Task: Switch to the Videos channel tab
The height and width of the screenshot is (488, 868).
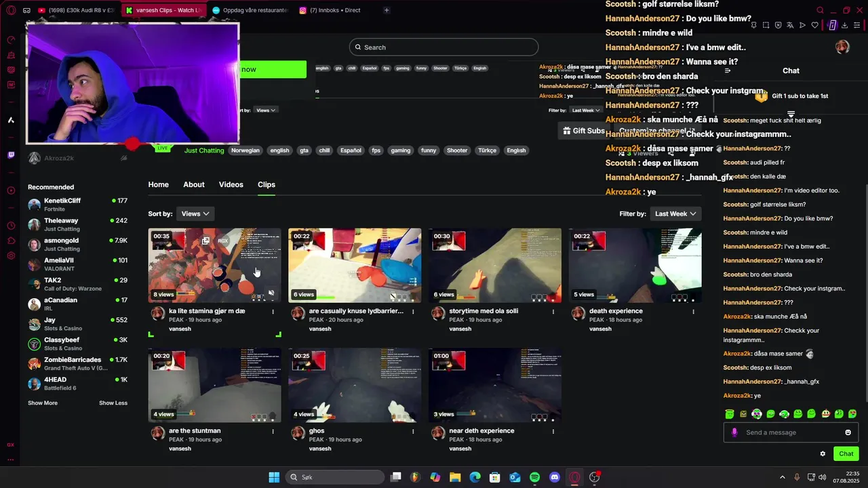Action: 231,184
